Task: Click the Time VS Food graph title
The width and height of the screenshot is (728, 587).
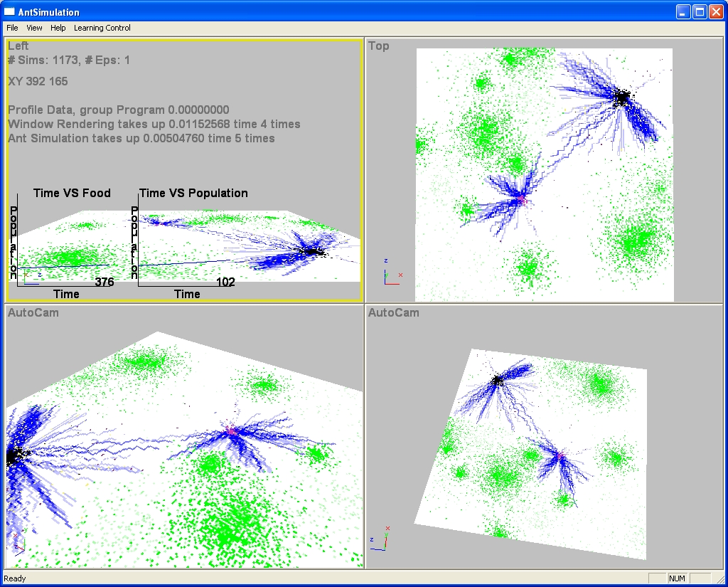Action: coord(72,193)
